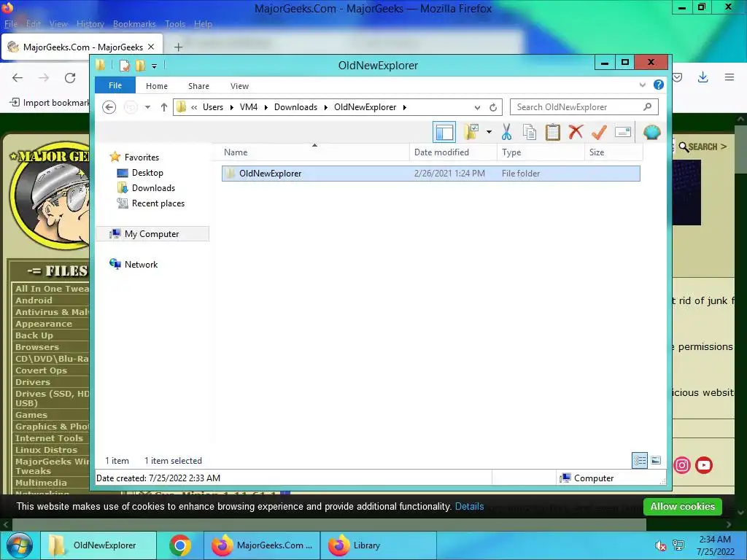Open Android category on MajorGeeks
The image size is (747, 560).
pyautogui.click(x=34, y=300)
